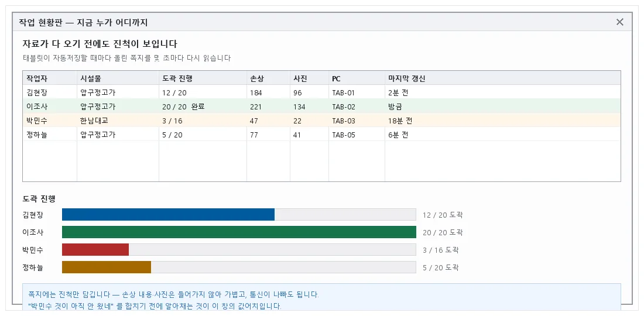Click the 12 / 20 도곽 bar label
The width and height of the screenshot is (644, 316).
443,215
